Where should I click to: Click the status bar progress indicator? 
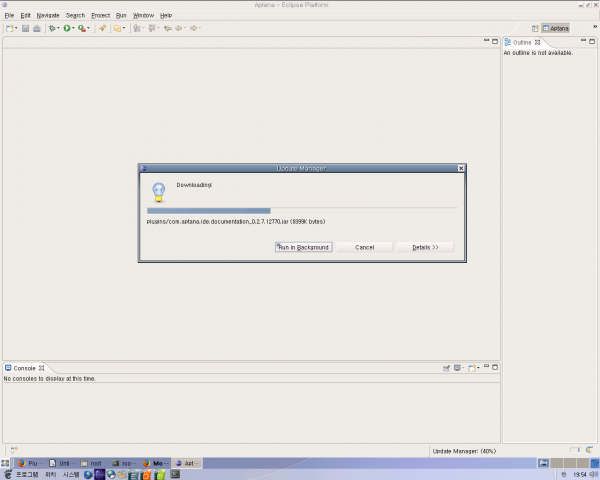pos(575,450)
